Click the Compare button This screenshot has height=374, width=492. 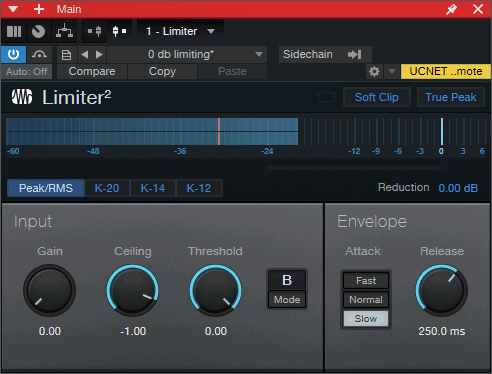(x=92, y=71)
